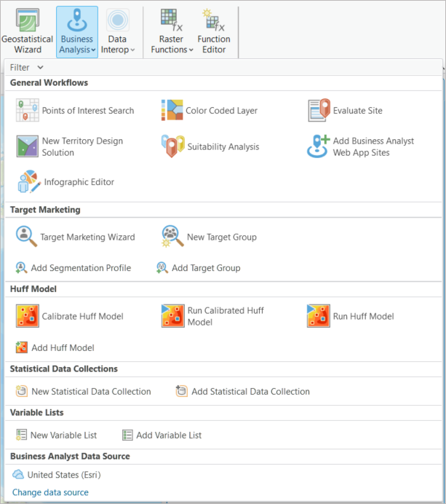
Task: Open the Data Interop icon
Action: 118,20
